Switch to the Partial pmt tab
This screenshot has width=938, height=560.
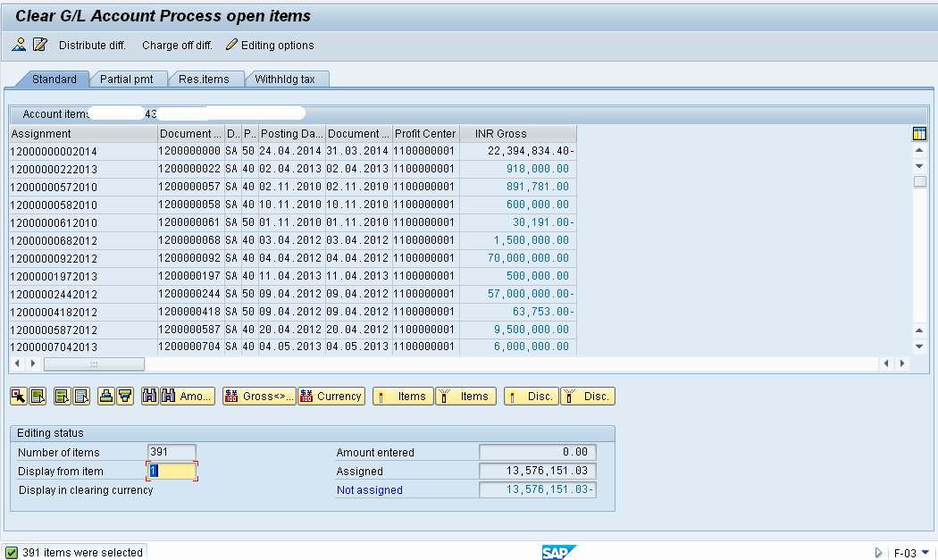point(128,79)
